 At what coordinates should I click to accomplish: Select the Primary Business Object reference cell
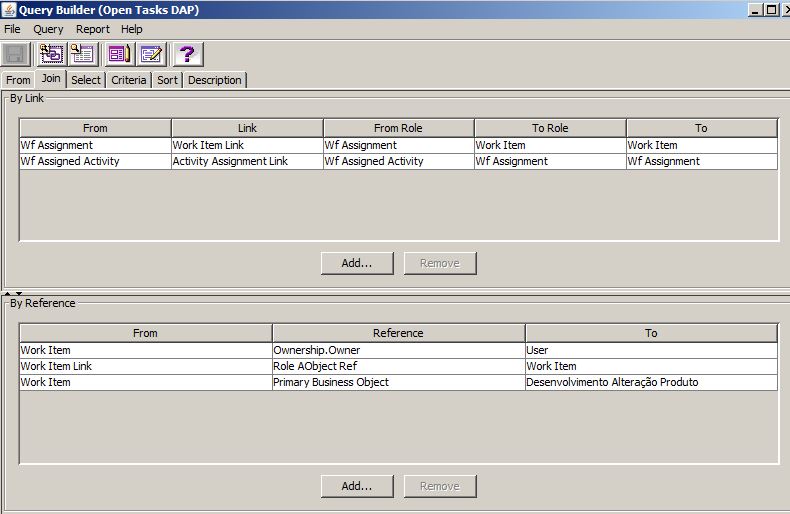click(399, 382)
